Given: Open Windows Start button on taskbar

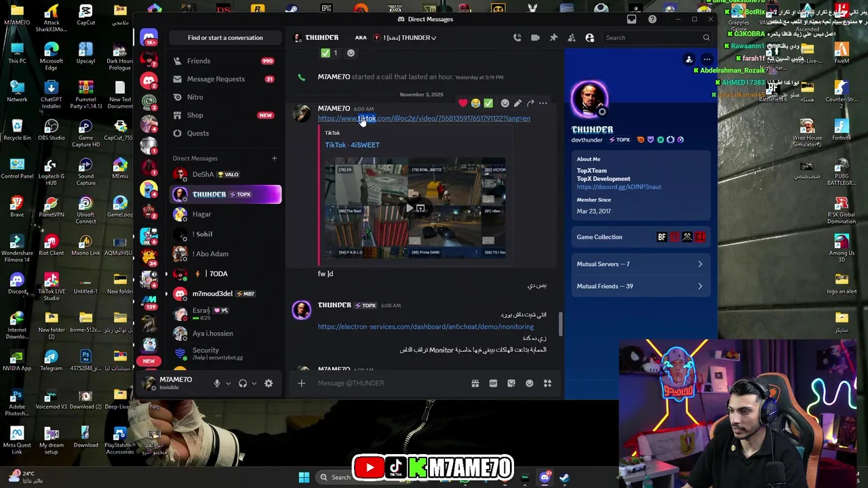Looking at the screenshot, I should [304, 477].
